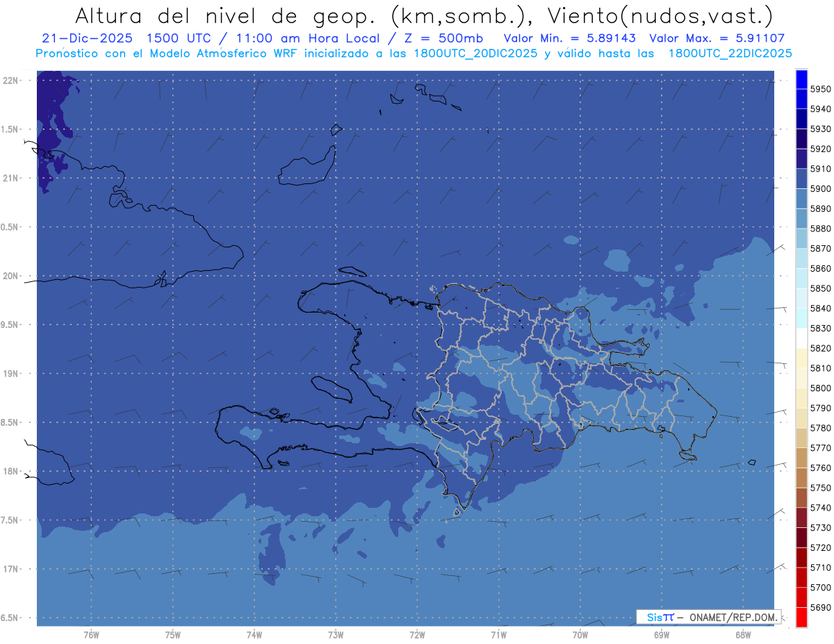Click the 'Valor Max. = 5.91107' value
Viewport: 834px width, 644px height.
[717, 39]
